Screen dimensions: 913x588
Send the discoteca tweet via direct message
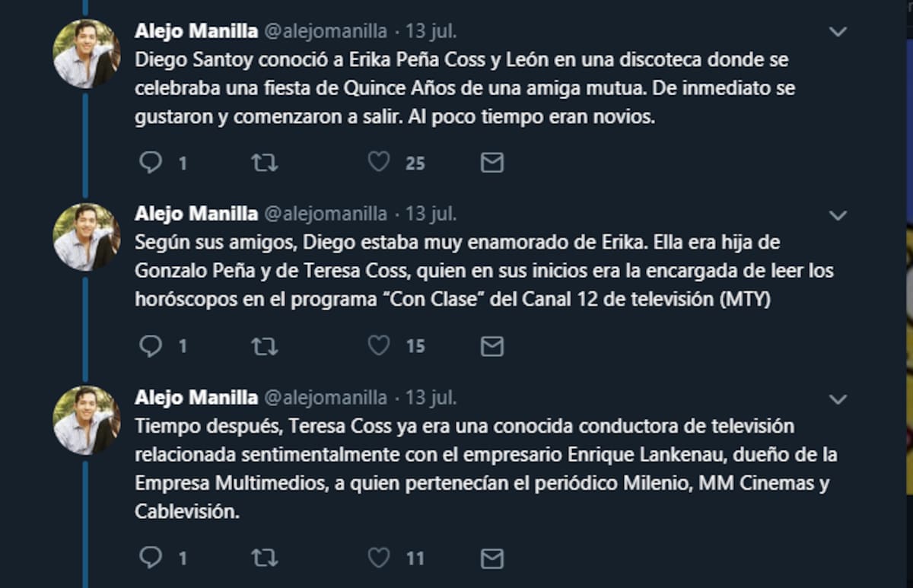point(492,163)
